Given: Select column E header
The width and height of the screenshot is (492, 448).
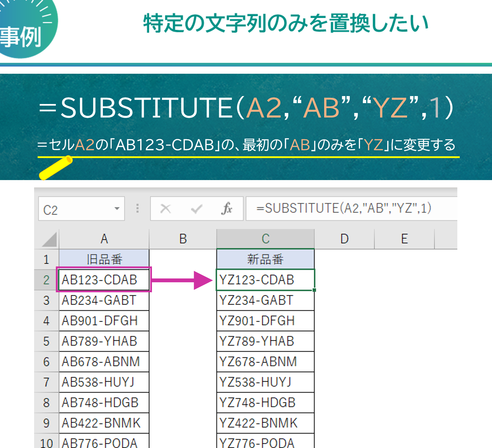Looking at the screenshot, I should (x=404, y=239).
